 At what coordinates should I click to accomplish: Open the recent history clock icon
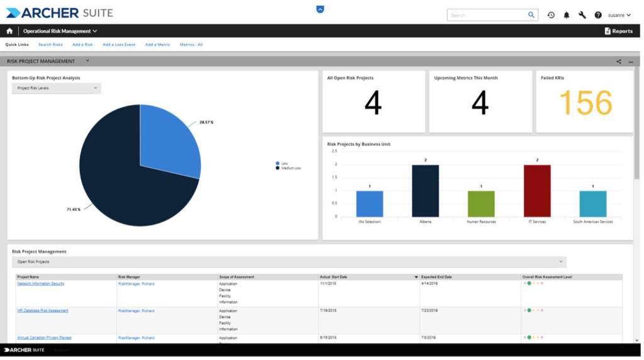[551, 15]
